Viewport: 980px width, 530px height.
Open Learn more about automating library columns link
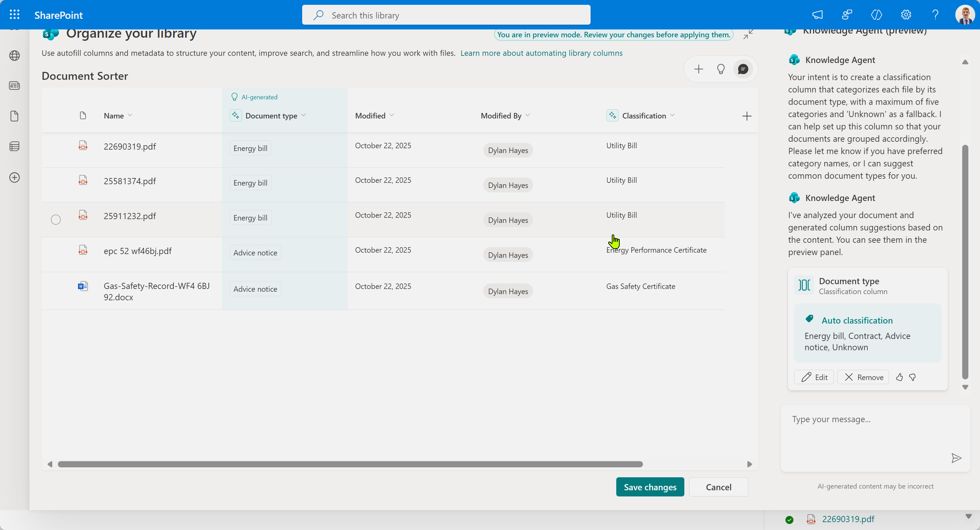point(541,53)
